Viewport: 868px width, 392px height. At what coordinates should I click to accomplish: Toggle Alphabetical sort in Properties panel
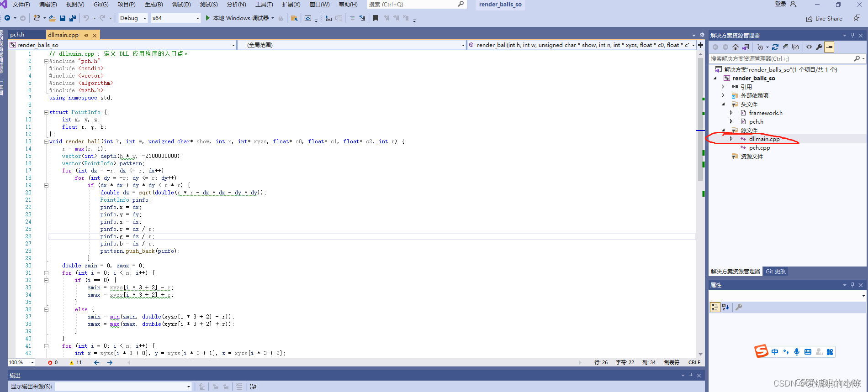point(725,307)
